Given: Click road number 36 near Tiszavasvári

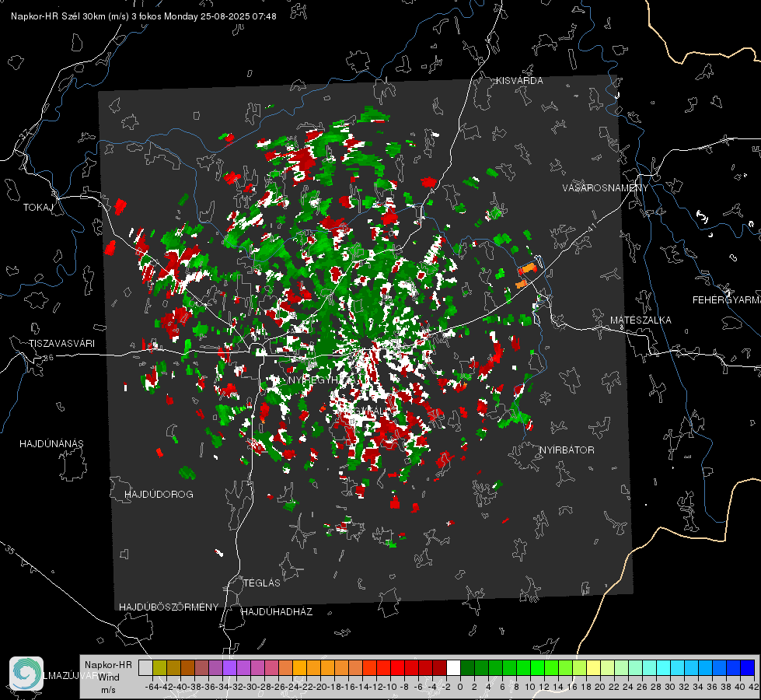Looking at the screenshot, I should click(48, 358).
